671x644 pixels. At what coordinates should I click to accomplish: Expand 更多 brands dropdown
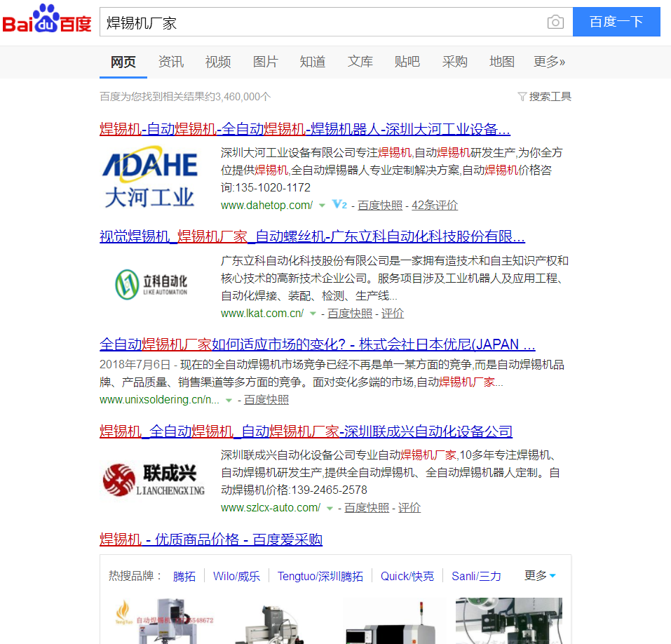click(x=540, y=575)
